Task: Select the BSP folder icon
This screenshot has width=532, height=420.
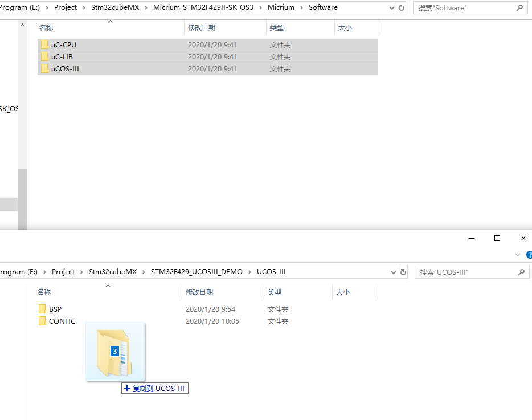Action: click(42, 309)
